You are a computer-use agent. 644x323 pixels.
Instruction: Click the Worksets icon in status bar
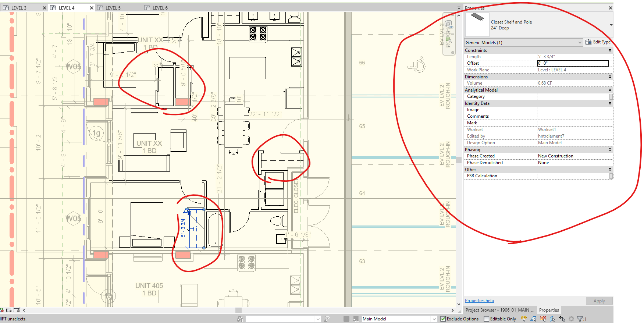click(x=240, y=319)
